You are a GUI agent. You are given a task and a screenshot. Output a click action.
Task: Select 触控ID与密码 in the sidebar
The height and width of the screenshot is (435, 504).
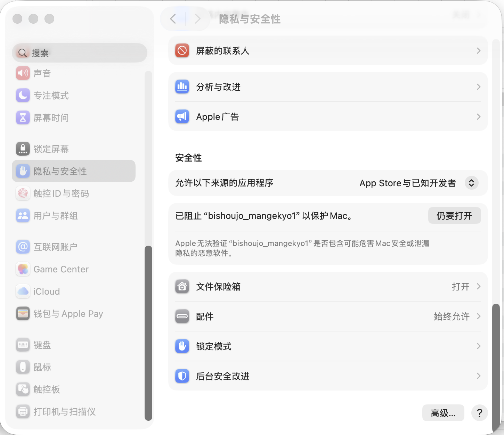[x=61, y=194]
